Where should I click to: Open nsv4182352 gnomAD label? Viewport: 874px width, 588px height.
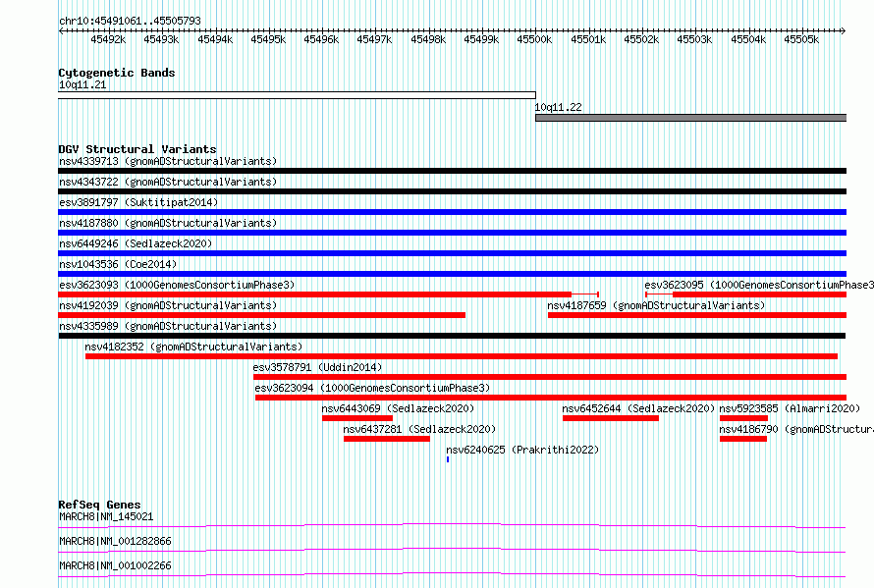click(193, 347)
